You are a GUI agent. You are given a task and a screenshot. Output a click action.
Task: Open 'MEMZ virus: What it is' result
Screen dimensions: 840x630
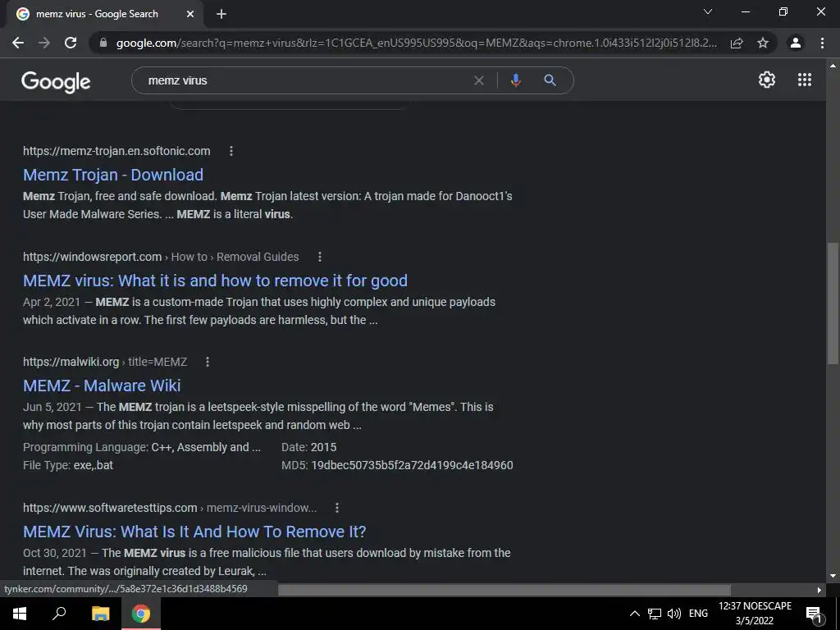(215, 281)
